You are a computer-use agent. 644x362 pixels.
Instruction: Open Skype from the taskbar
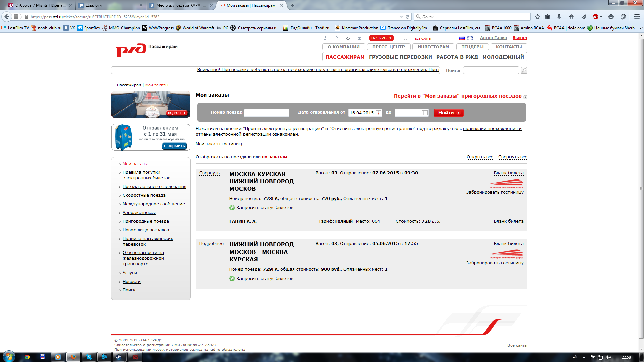pyautogui.click(x=89, y=357)
